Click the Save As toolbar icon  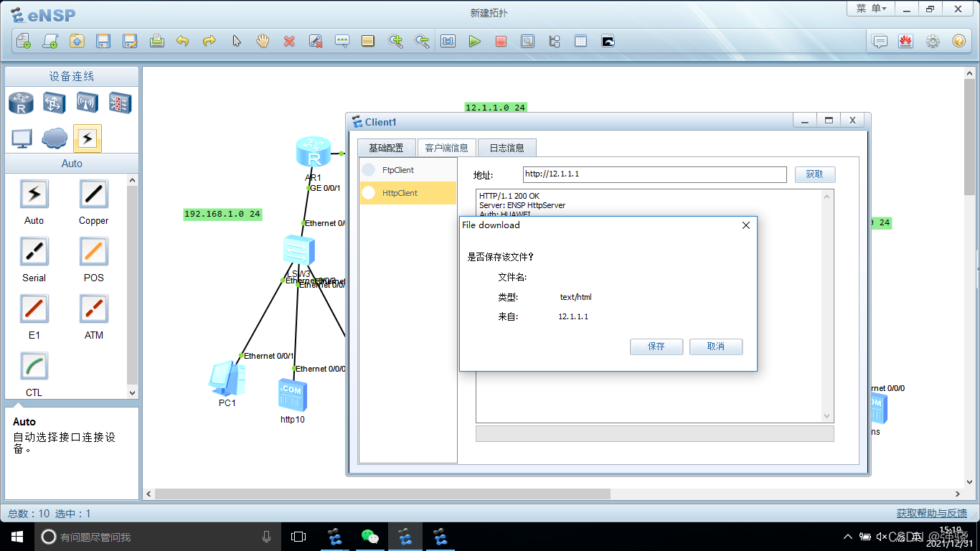(130, 41)
